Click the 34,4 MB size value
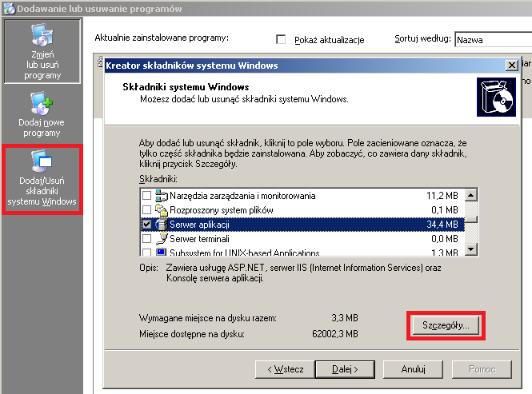Viewport: 532px width, 394px height. point(442,225)
